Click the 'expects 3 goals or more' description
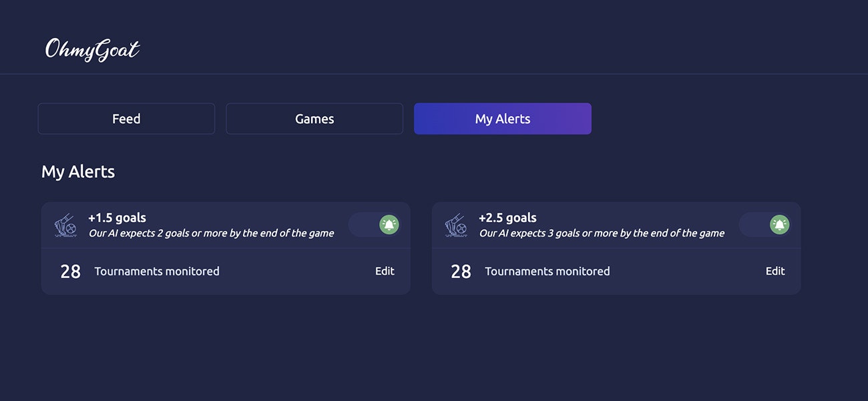The width and height of the screenshot is (868, 401). coord(602,233)
